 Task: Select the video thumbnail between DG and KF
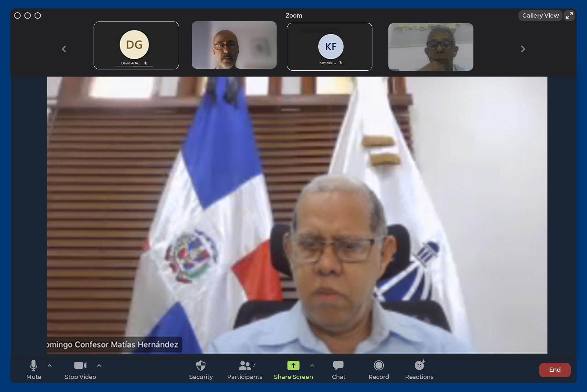pos(234,45)
